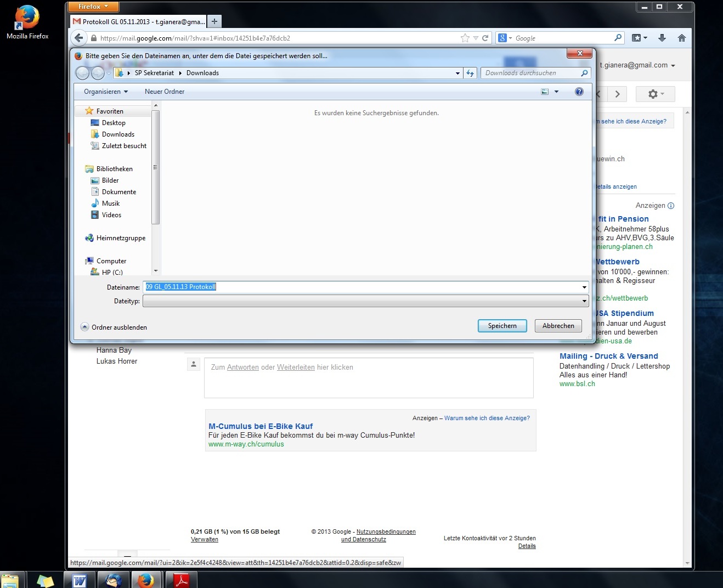Image resolution: width=723 pixels, height=588 pixels.
Task: Select Desktop under Favoriten
Action: pyautogui.click(x=114, y=123)
